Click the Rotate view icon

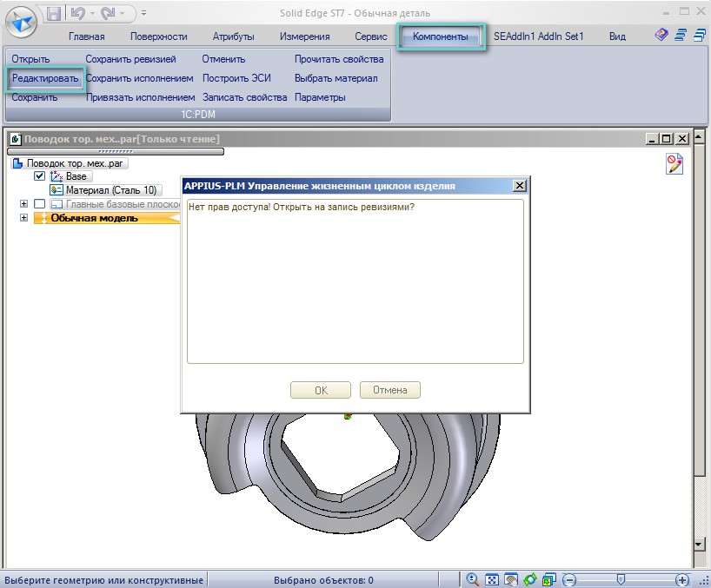click(x=530, y=579)
